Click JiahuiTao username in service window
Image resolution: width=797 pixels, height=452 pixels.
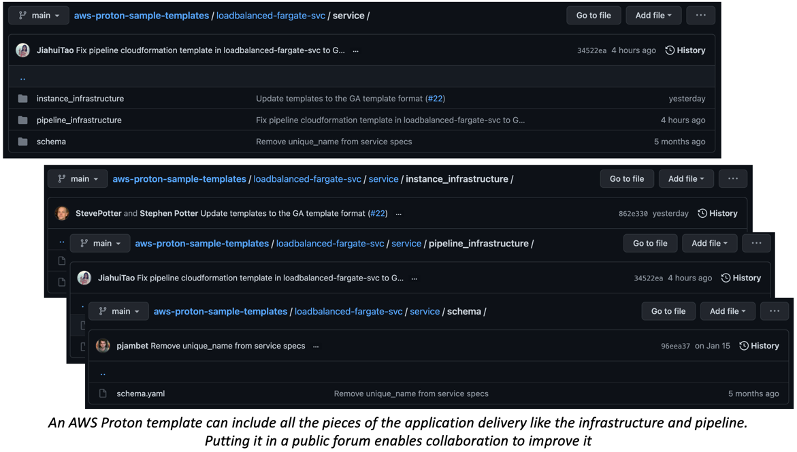(x=55, y=50)
